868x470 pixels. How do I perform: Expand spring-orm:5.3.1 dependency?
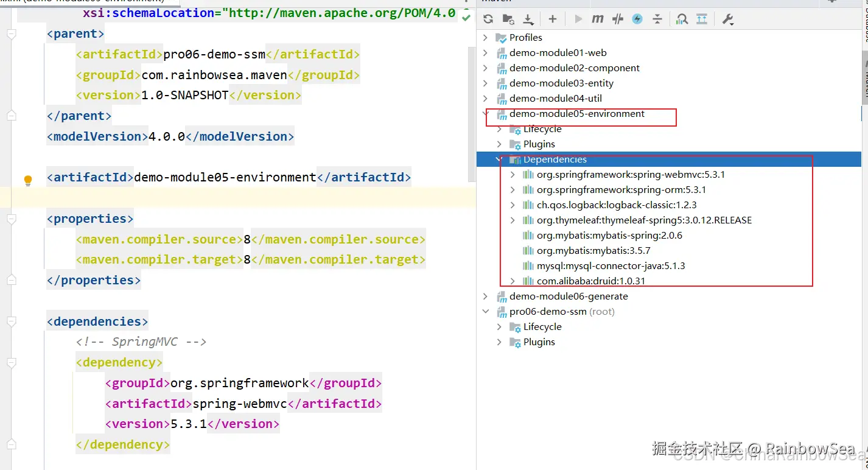point(513,190)
